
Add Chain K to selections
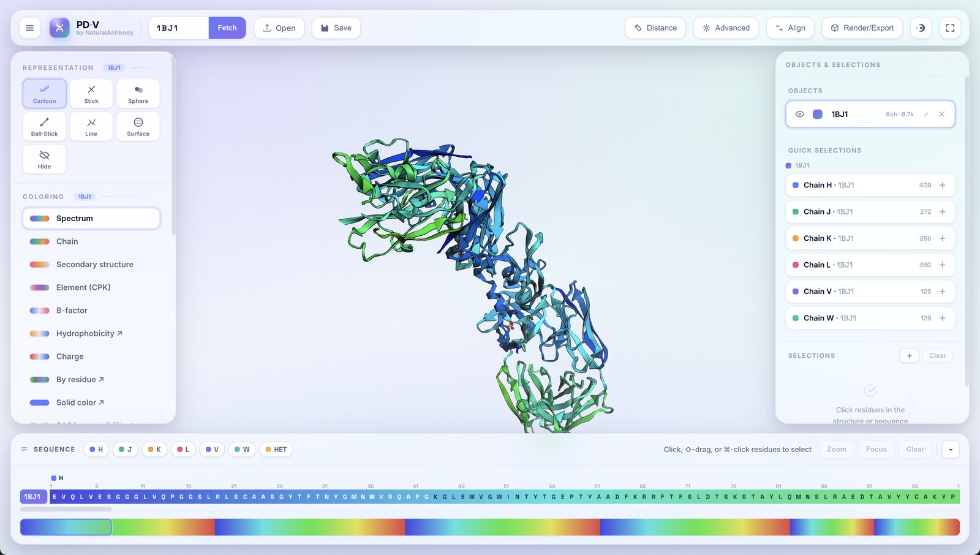943,238
